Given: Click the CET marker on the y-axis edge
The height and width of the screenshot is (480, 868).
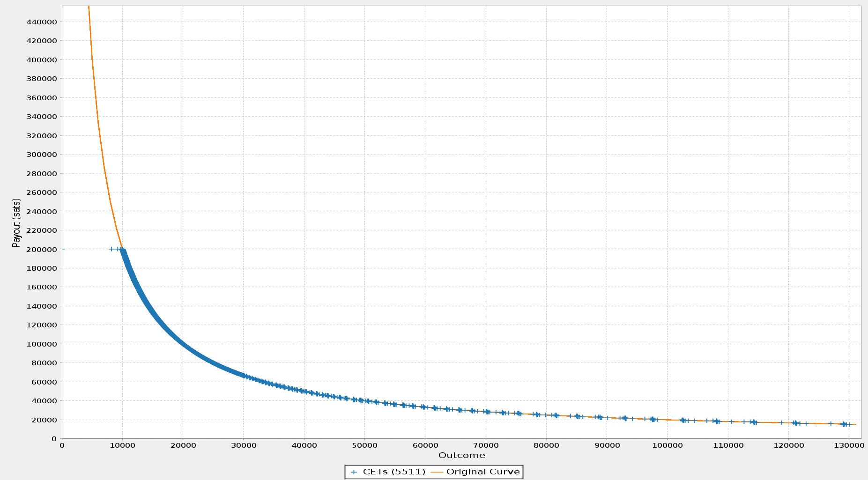Looking at the screenshot, I should point(63,249).
